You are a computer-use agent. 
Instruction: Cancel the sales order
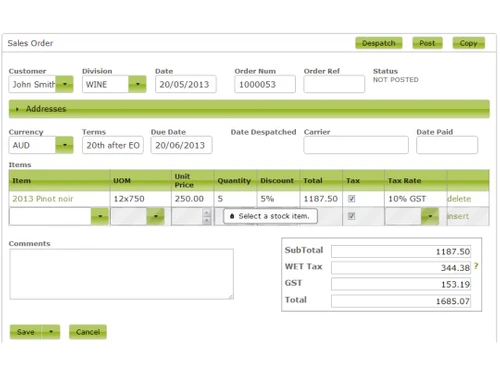[x=88, y=332]
